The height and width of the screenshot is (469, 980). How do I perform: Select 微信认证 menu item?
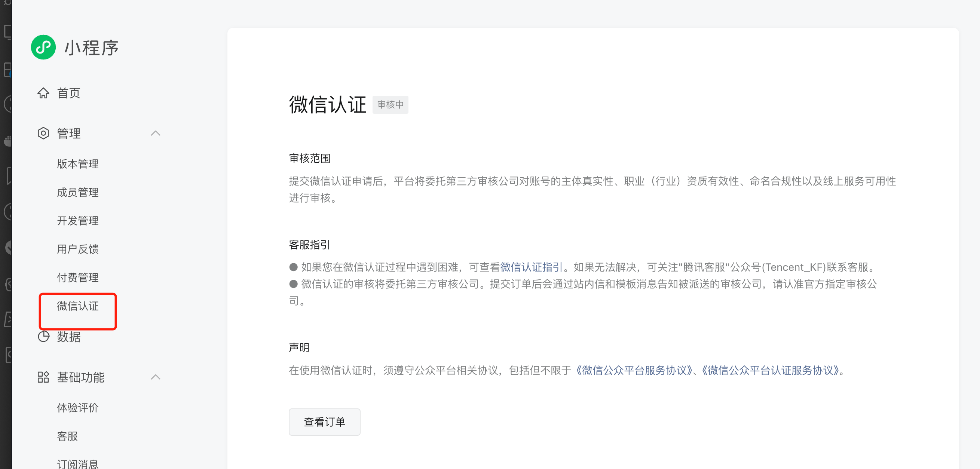[77, 306]
